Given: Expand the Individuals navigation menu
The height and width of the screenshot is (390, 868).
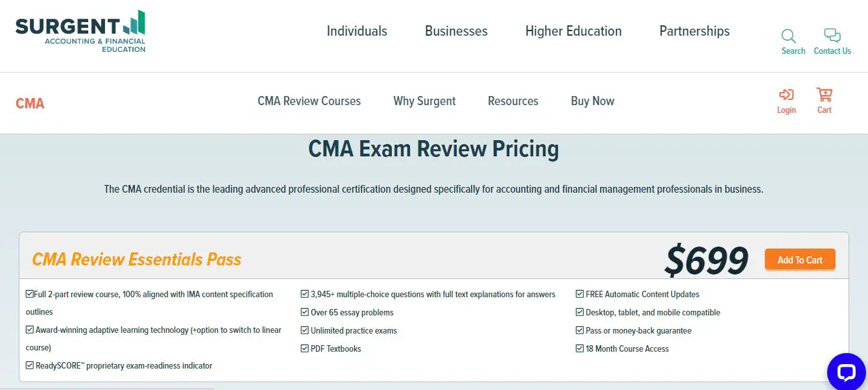Looking at the screenshot, I should coord(357,31).
